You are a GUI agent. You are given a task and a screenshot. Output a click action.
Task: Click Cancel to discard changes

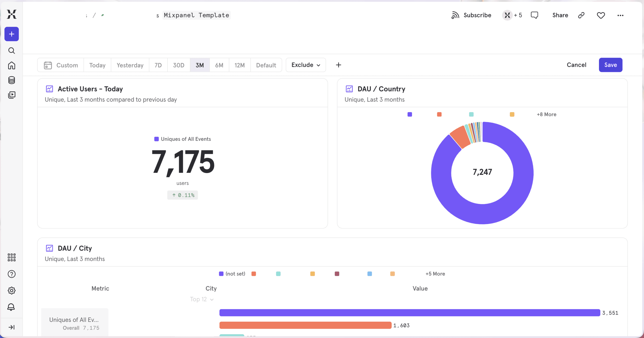coord(576,65)
